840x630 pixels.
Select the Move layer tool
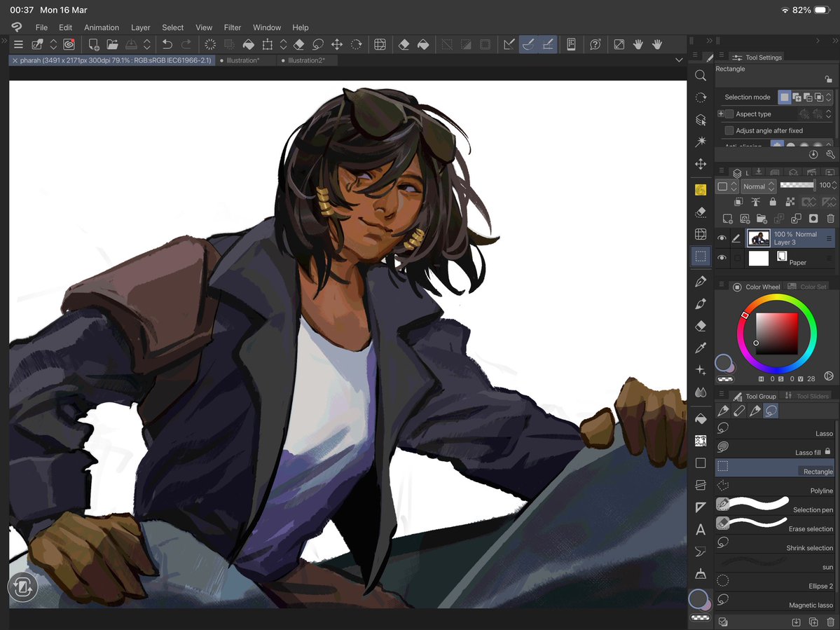[x=700, y=164]
